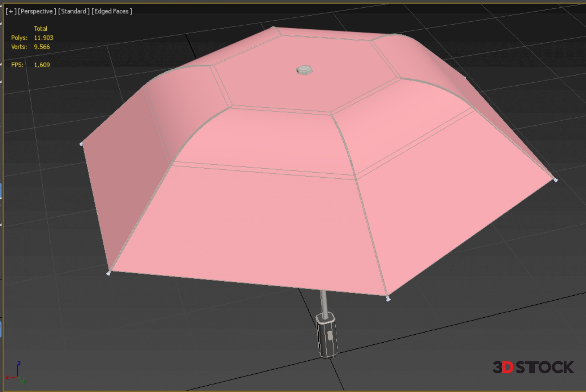Select the hexagonal cap on umbrella top
The width and height of the screenshot is (586, 392).
(304, 70)
